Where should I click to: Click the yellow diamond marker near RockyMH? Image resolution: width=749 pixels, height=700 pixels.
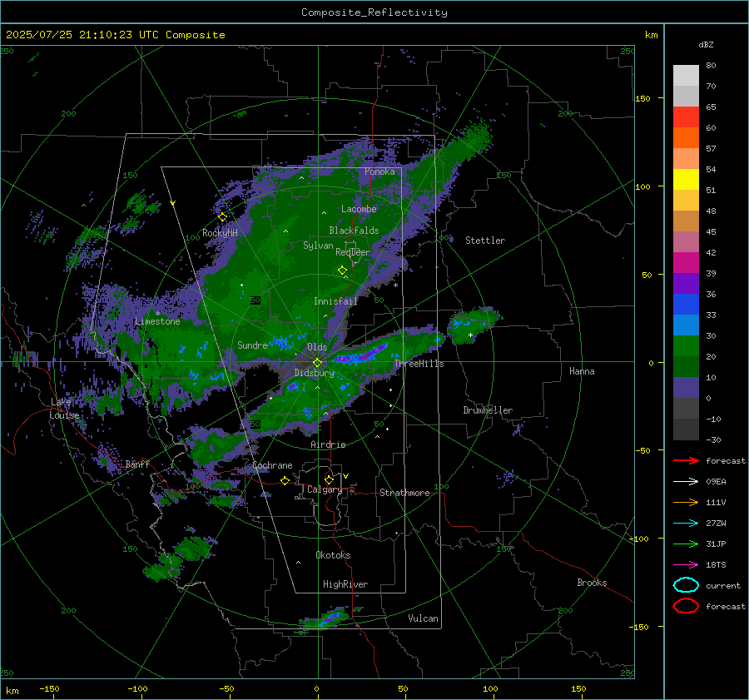222,217
